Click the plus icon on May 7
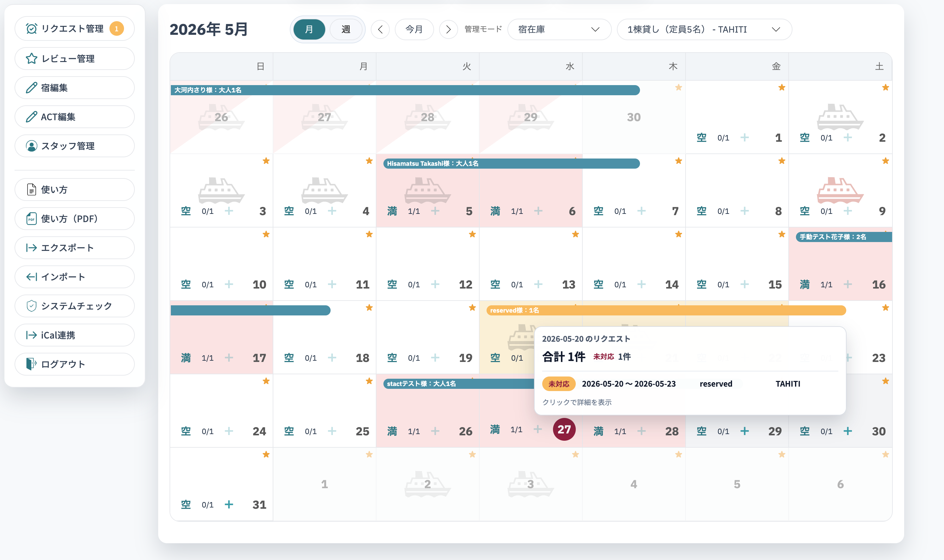 pos(641,211)
